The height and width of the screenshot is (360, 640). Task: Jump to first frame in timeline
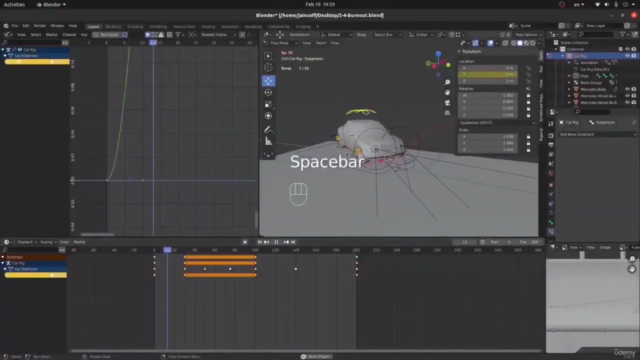tap(260, 242)
